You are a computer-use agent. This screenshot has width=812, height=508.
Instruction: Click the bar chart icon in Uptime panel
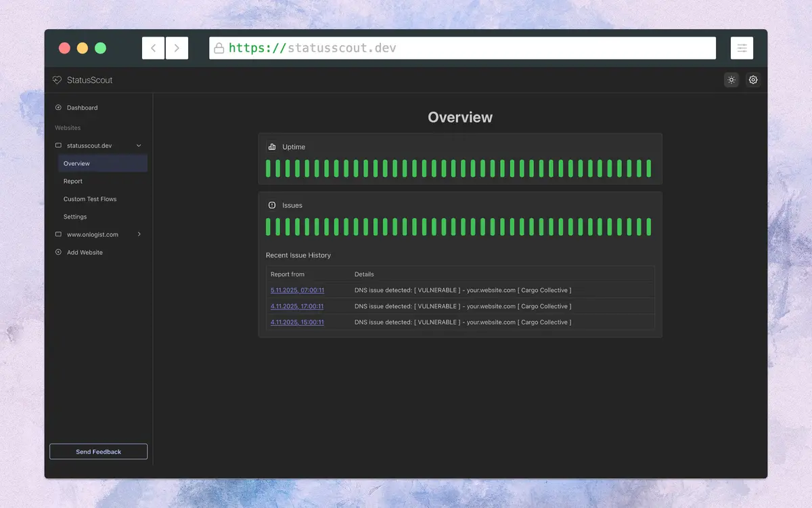(x=272, y=146)
